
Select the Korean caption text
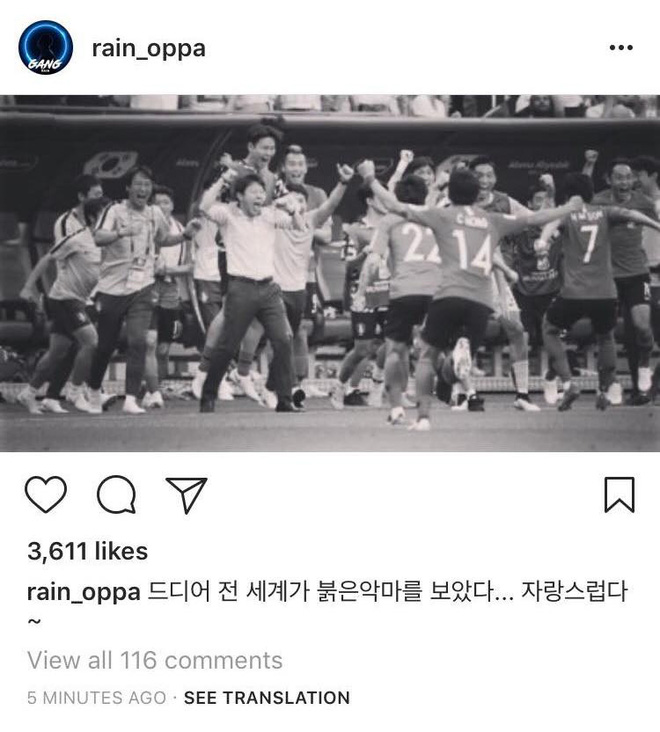click(x=387, y=591)
